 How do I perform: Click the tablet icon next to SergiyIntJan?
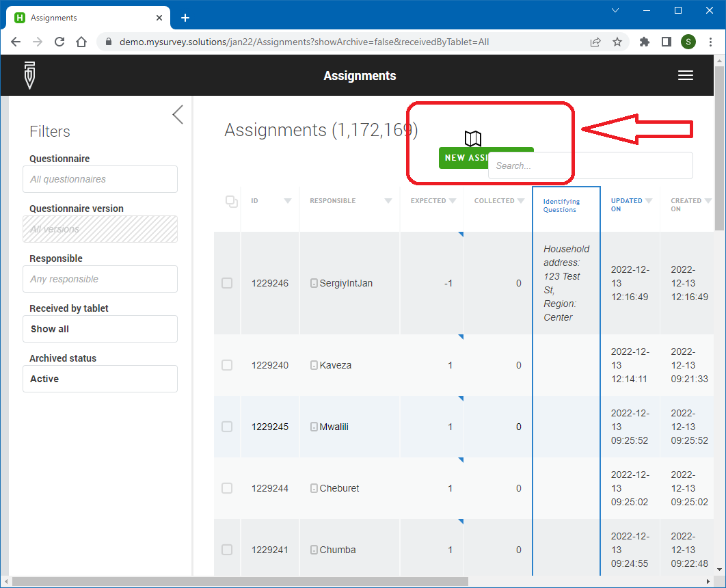(314, 283)
